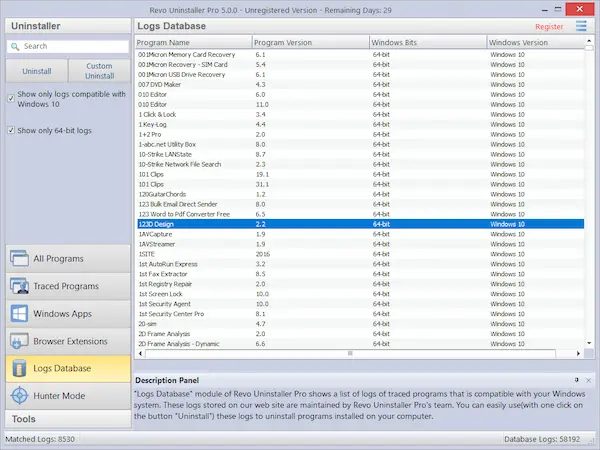
Task: Select the 1st Screen Lock row
Action: pyautogui.click(x=360, y=293)
